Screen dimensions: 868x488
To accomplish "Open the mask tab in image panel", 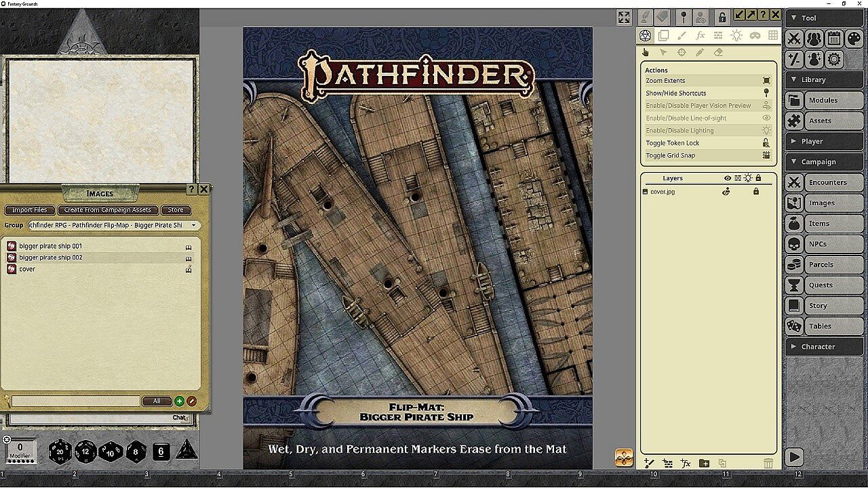I will 755,35.
